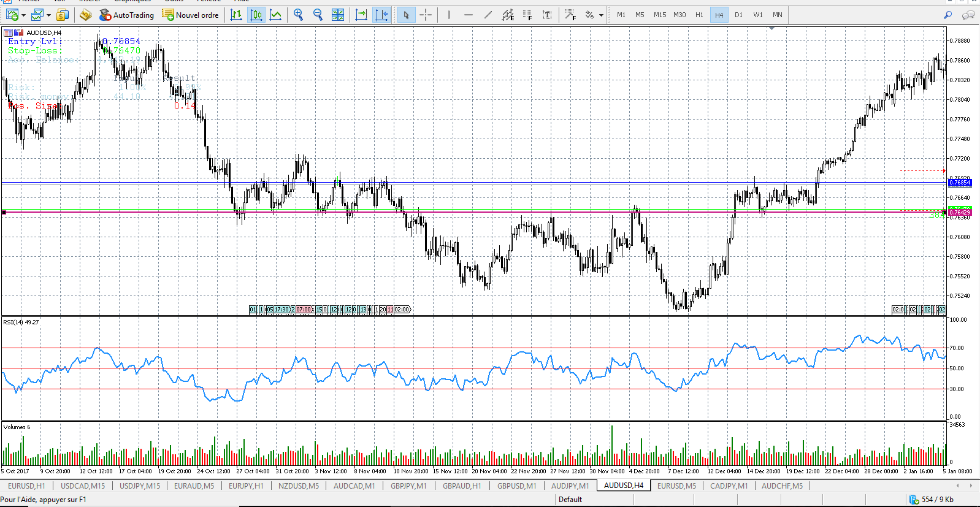Switch chart to line chart mode

[x=276, y=15]
